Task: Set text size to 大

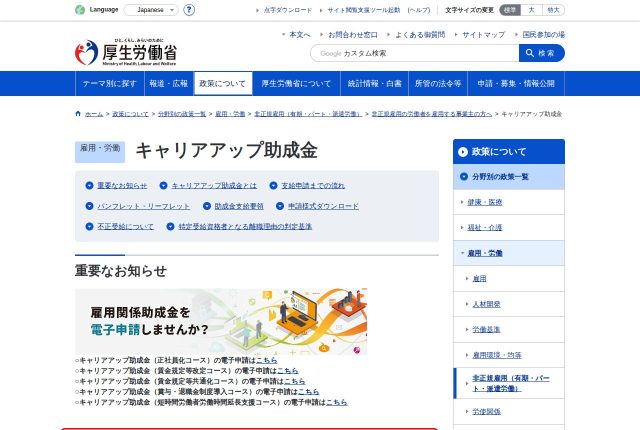Action: [531, 10]
